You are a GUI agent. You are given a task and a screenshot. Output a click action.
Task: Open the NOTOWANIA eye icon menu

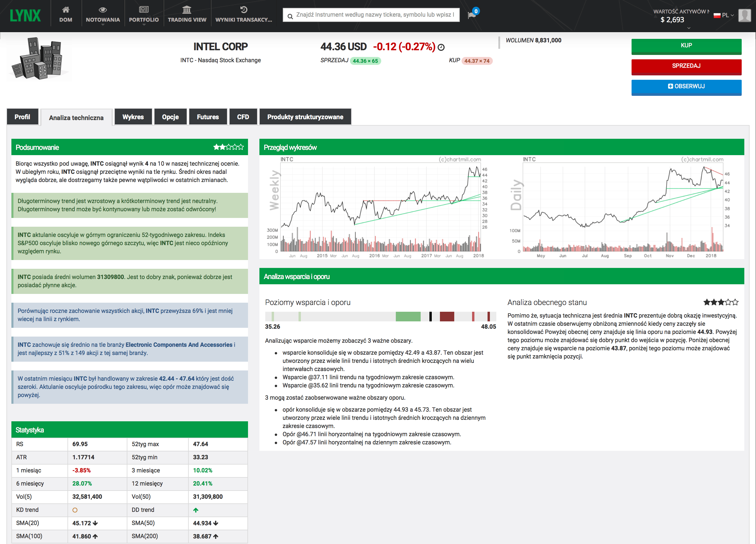pos(103,9)
